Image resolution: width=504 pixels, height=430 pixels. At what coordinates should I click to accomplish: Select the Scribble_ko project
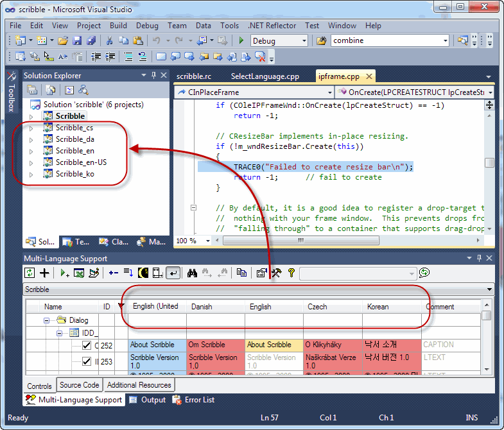[x=74, y=174]
